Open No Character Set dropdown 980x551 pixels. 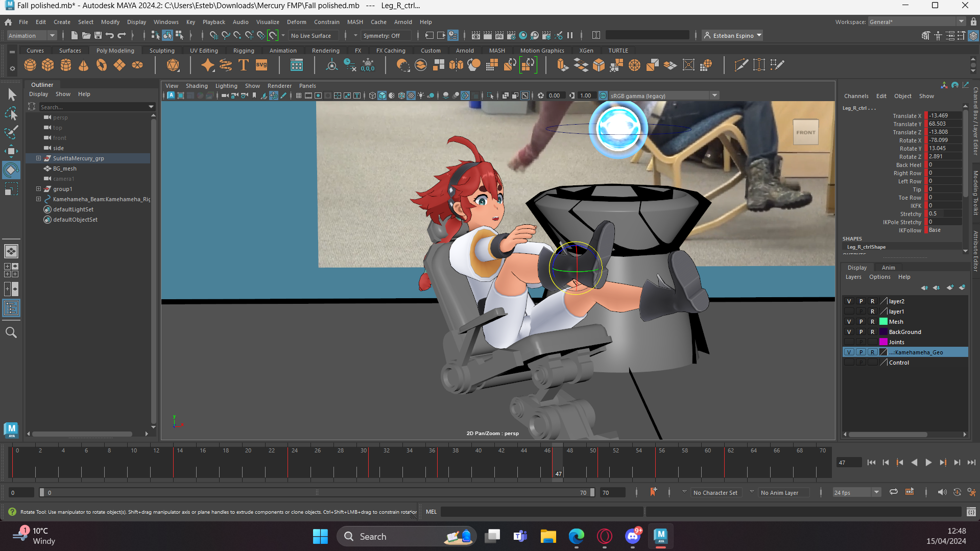click(x=684, y=492)
